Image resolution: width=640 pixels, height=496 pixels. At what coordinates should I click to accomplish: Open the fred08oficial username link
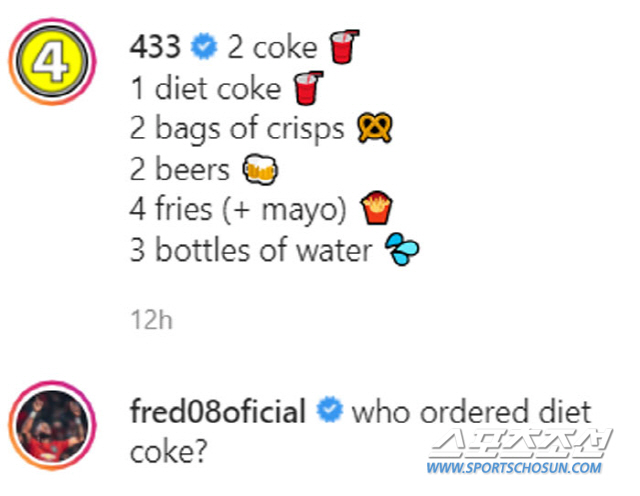(x=218, y=411)
